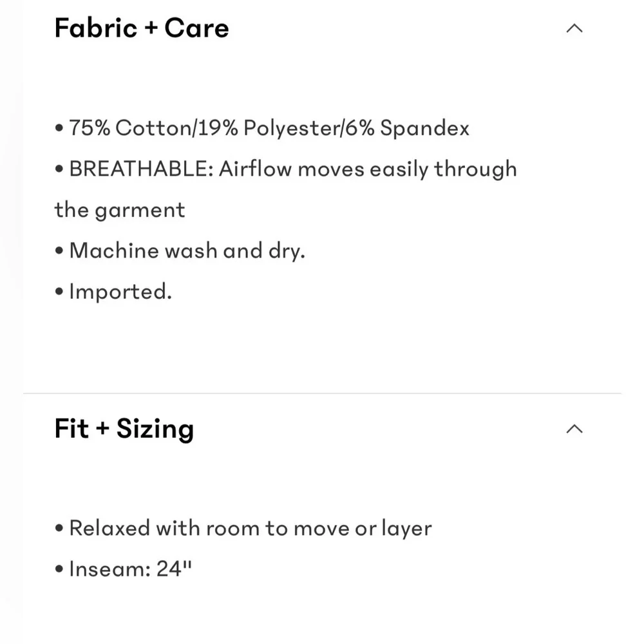Click the Airflow moves easily through text
644x644 pixels.
point(368,169)
